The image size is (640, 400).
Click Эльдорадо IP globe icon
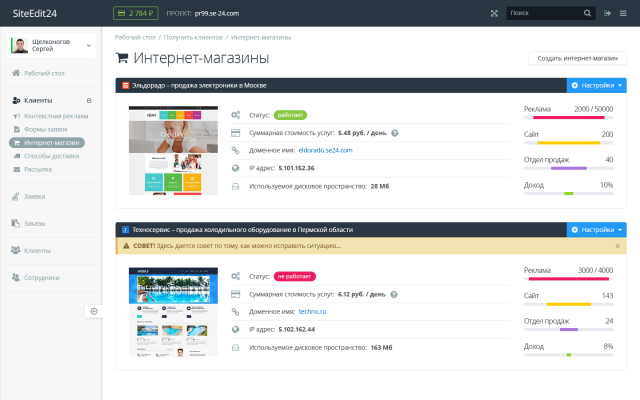[x=236, y=168]
